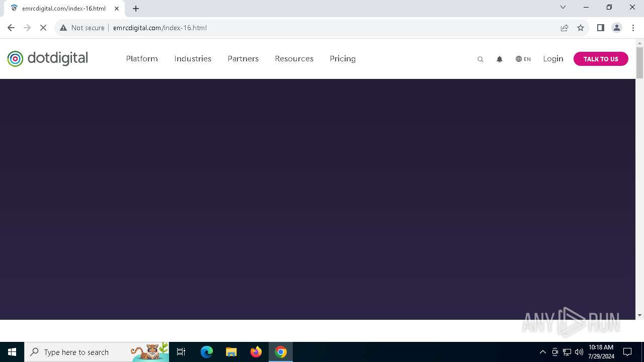Select the emrcdigital.com/index-16.html tab

64,9
